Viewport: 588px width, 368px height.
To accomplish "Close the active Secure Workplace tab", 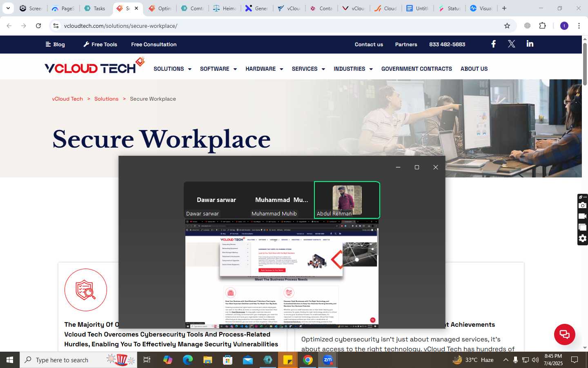I will click(x=136, y=8).
